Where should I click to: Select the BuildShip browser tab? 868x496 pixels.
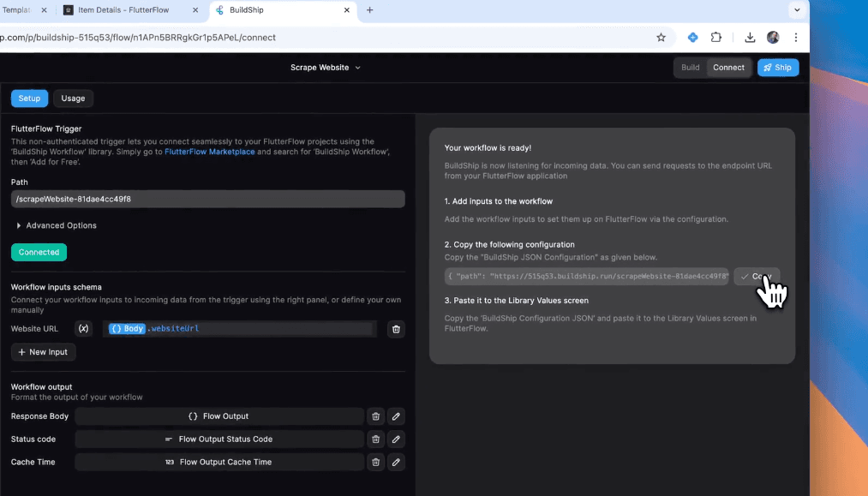tap(282, 10)
